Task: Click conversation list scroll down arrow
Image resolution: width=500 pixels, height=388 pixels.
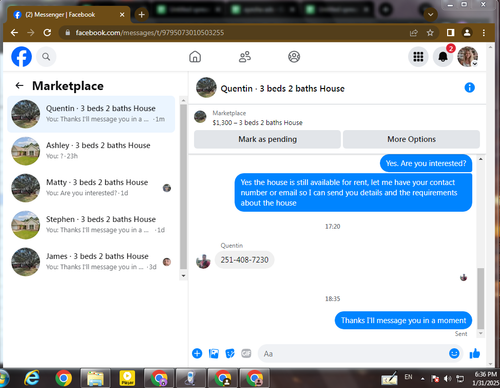Action: pos(183,276)
